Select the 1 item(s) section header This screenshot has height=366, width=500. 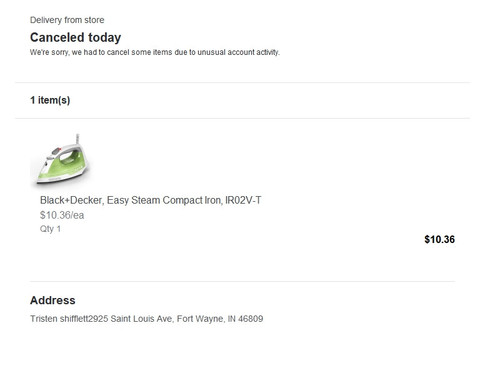50,100
